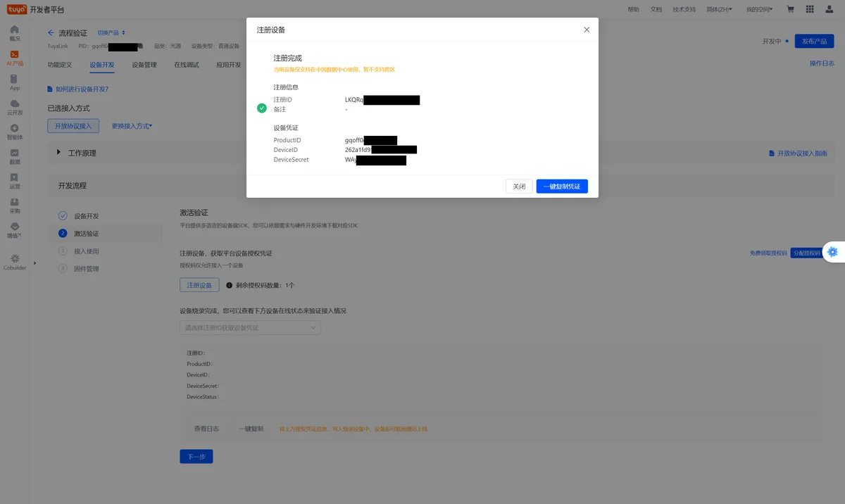Click the info icon beside 剩余授权码数量

(x=229, y=285)
